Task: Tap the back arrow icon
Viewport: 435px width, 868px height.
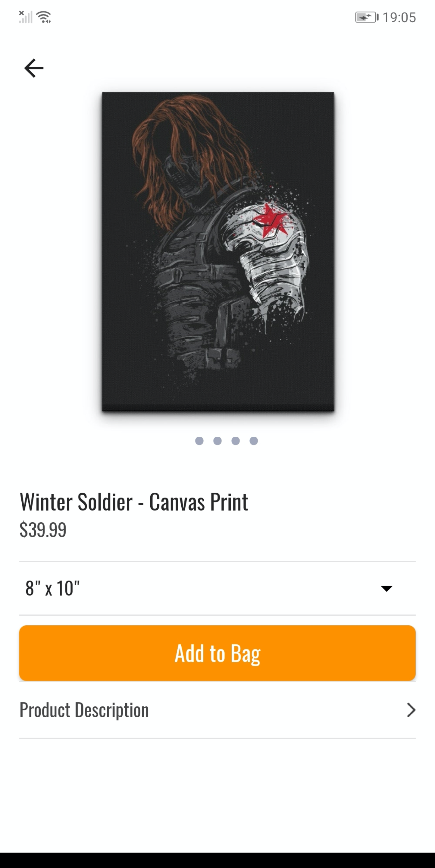Action: pos(34,68)
